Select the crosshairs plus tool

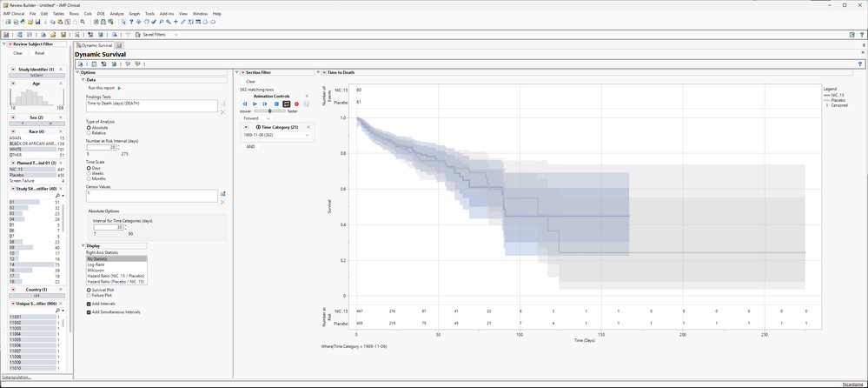point(176,22)
